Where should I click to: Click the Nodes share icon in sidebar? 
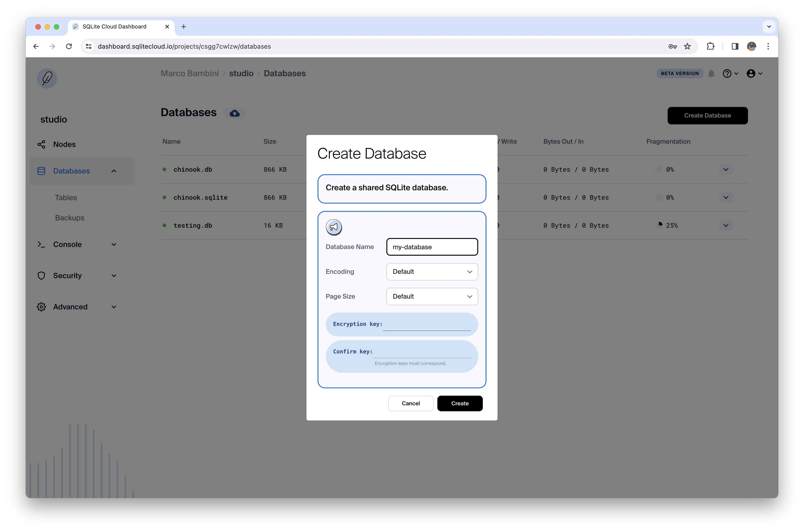click(x=41, y=145)
